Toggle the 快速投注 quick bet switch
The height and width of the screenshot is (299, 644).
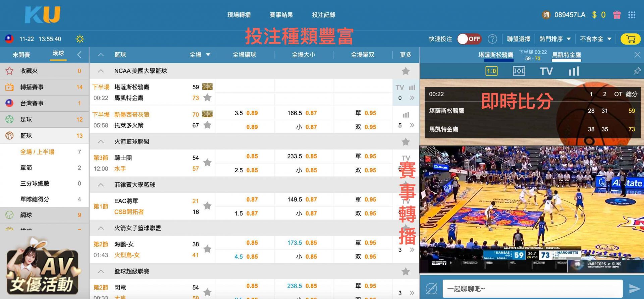[469, 39]
